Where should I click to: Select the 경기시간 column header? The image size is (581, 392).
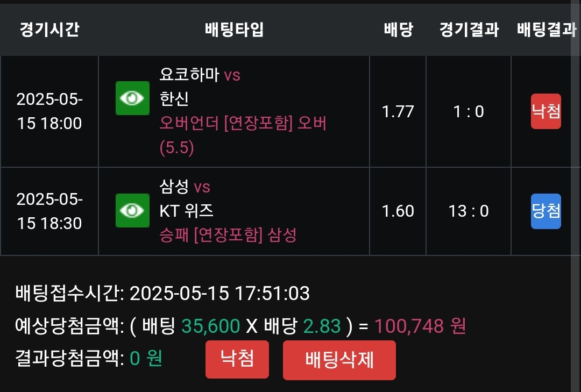(49, 30)
